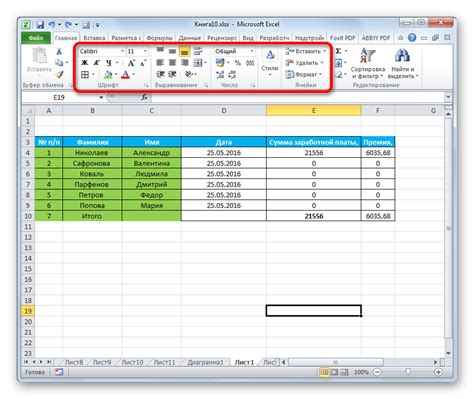This screenshot has width=474, height=399.
Task: Open the Fill down tool
Action: click(338, 63)
